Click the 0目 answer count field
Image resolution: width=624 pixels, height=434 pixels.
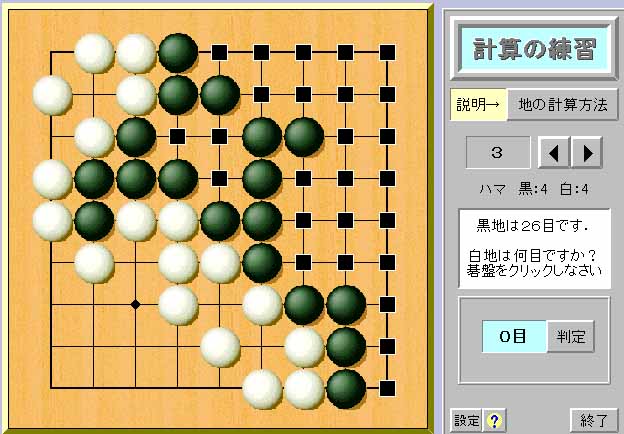514,337
